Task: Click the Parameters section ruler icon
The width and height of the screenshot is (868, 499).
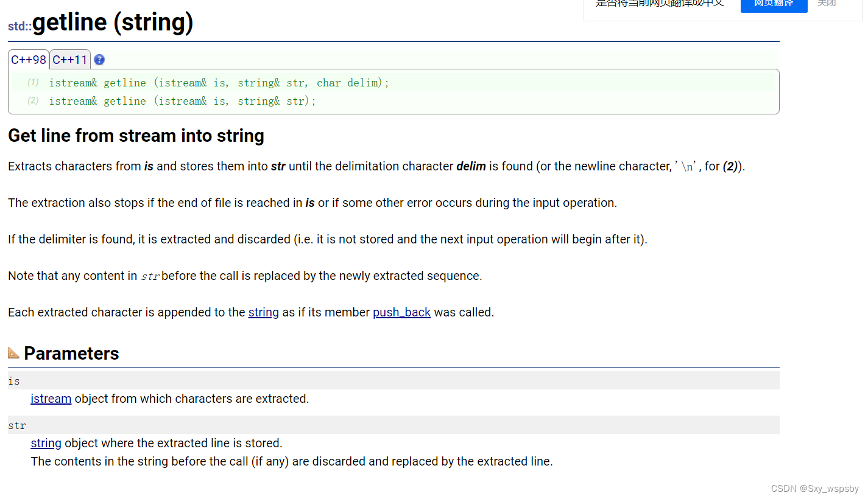Action: [13, 352]
